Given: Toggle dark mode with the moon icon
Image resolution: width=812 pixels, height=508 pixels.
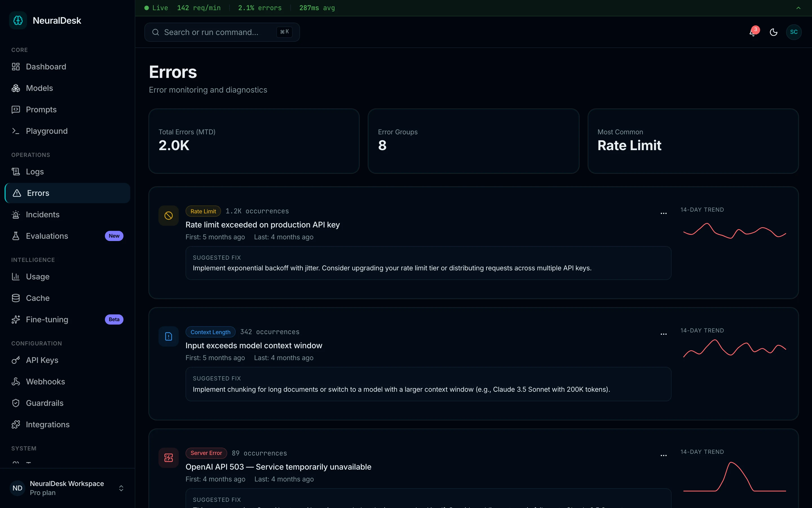Looking at the screenshot, I should [x=774, y=32].
